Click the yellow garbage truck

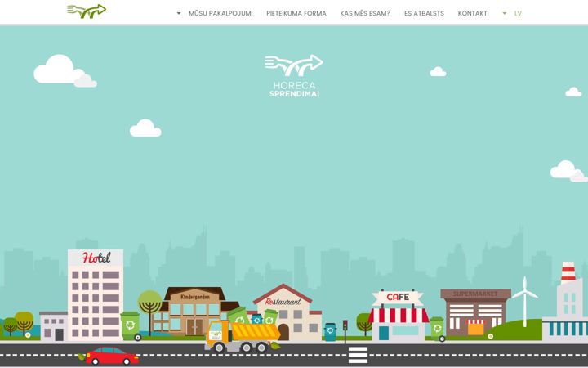(x=243, y=336)
